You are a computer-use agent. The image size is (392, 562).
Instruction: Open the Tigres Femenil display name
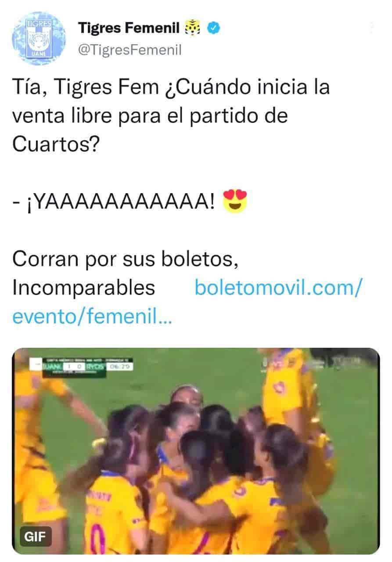point(129,29)
